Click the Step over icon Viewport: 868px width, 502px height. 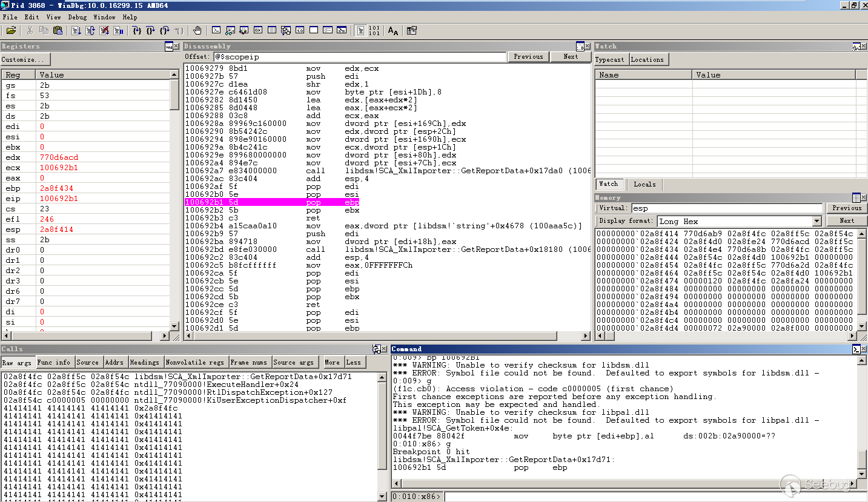pos(150,30)
